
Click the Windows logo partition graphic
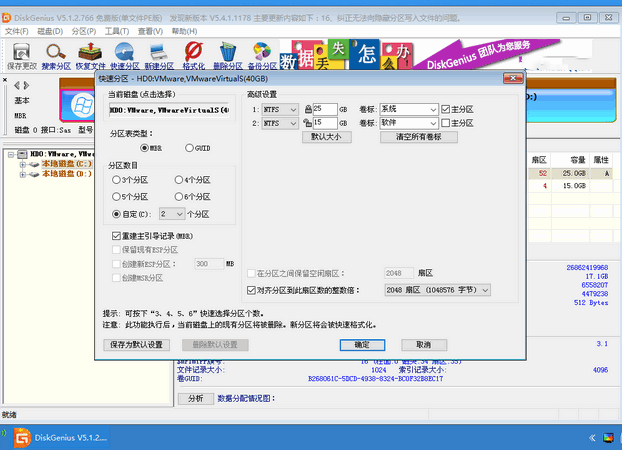[82, 106]
